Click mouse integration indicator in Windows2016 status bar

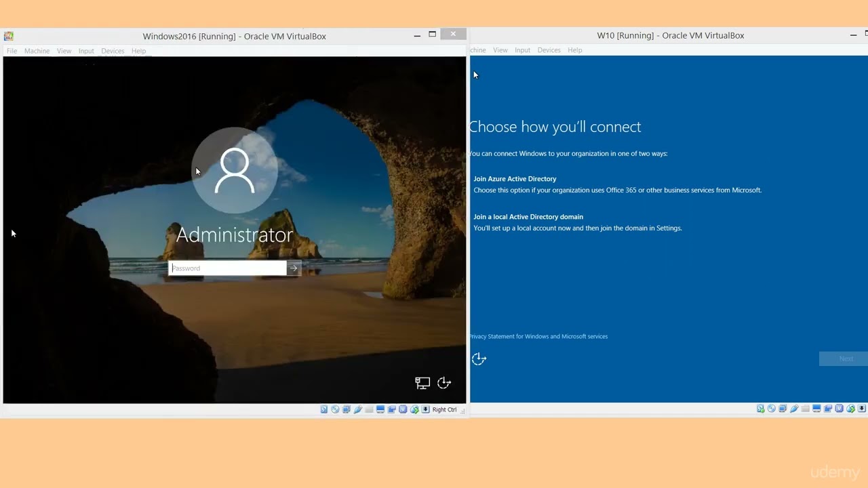414,409
